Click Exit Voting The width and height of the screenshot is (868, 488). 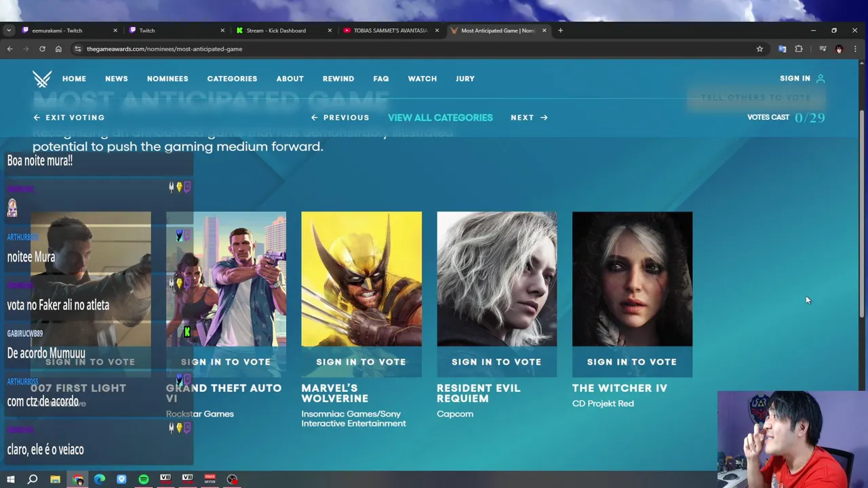[x=69, y=118]
